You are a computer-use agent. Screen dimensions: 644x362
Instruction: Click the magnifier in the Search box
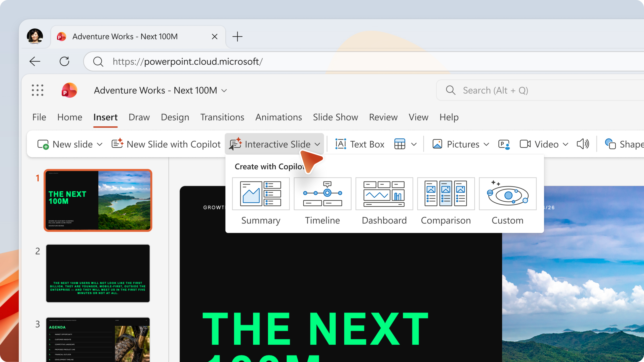451,90
